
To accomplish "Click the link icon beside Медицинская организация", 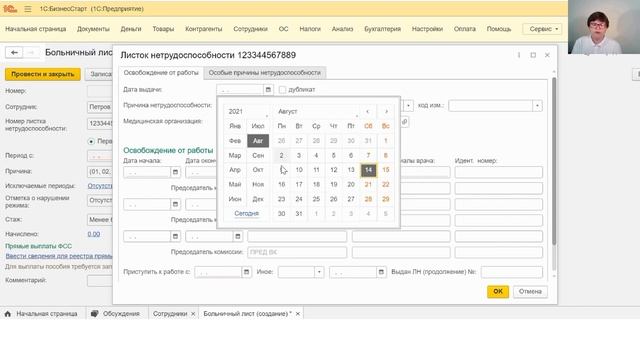I will click(404, 122).
